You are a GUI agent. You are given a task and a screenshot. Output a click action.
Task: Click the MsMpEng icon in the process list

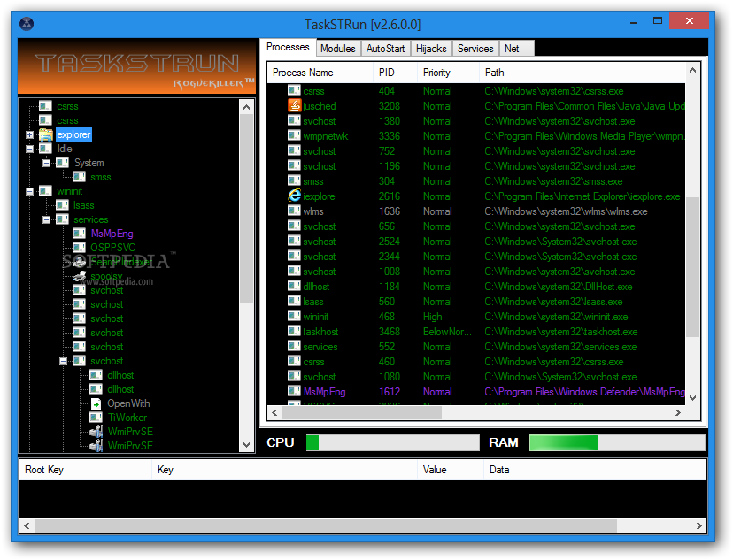pos(294,391)
